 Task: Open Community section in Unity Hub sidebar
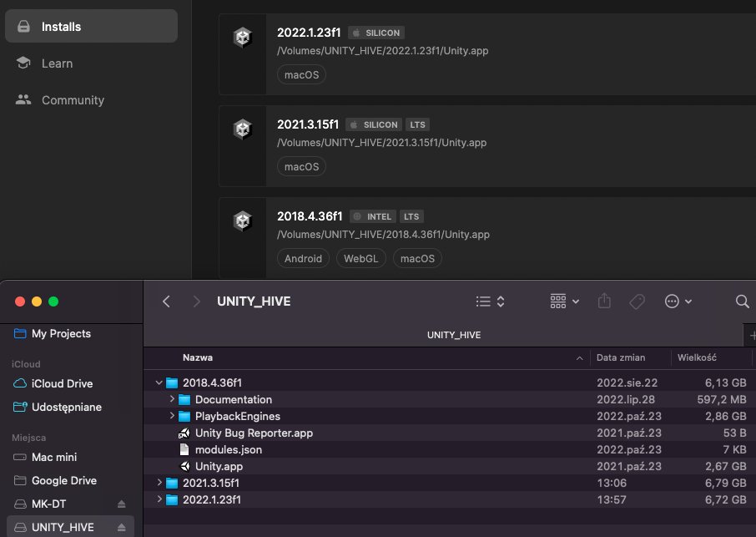(x=73, y=100)
